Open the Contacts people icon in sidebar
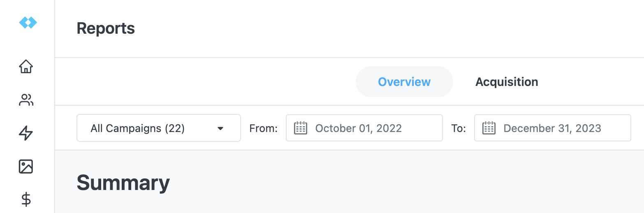 (26, 100)
